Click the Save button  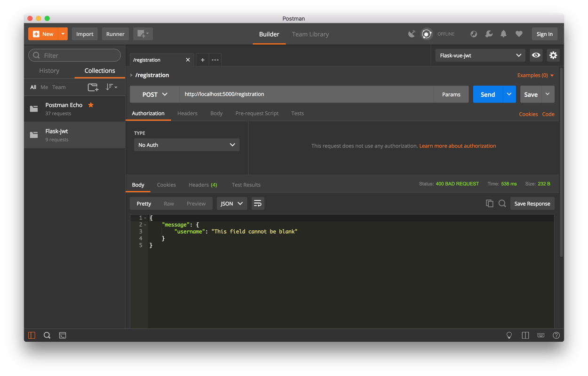tap(531, 94)
